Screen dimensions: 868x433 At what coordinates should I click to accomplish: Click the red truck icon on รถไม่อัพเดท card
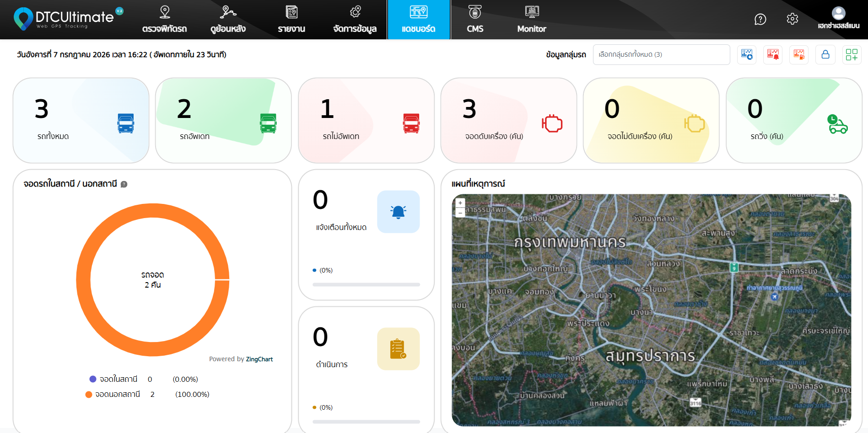click(x=411, y=123)
